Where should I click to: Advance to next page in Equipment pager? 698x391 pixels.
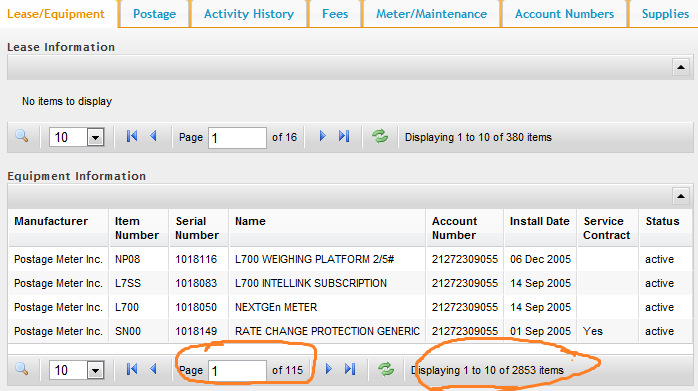329,369
